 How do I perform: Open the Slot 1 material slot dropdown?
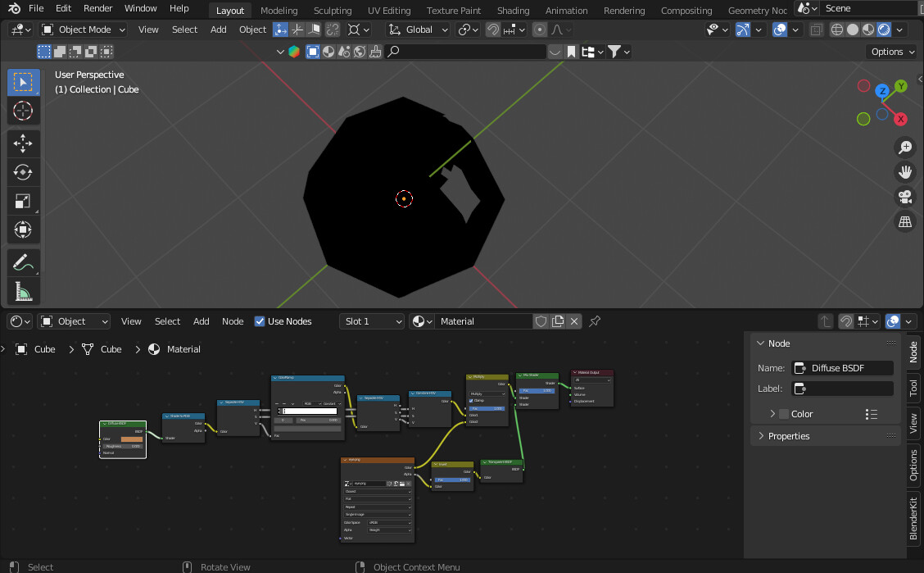372,321
